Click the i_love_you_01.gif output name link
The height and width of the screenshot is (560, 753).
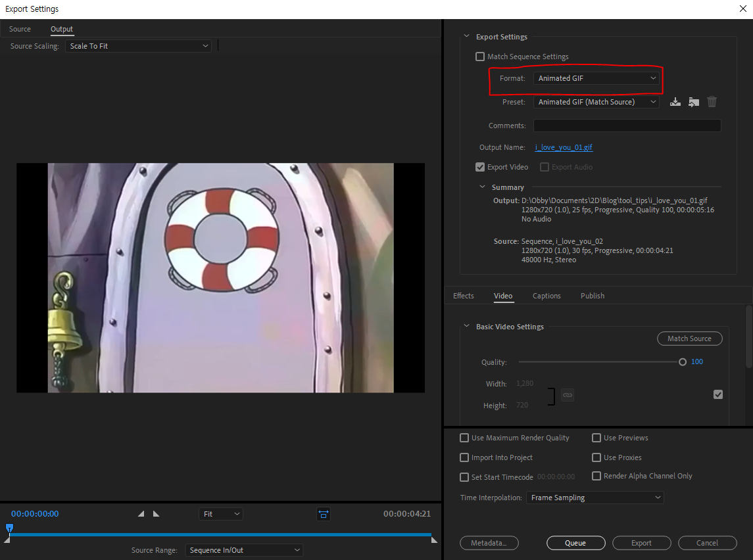(564, 147)
